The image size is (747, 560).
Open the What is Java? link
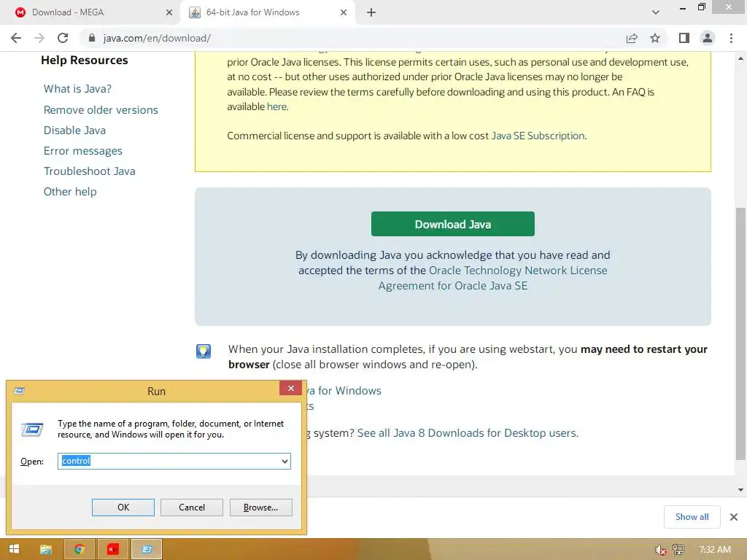click(x=77, y=89)
